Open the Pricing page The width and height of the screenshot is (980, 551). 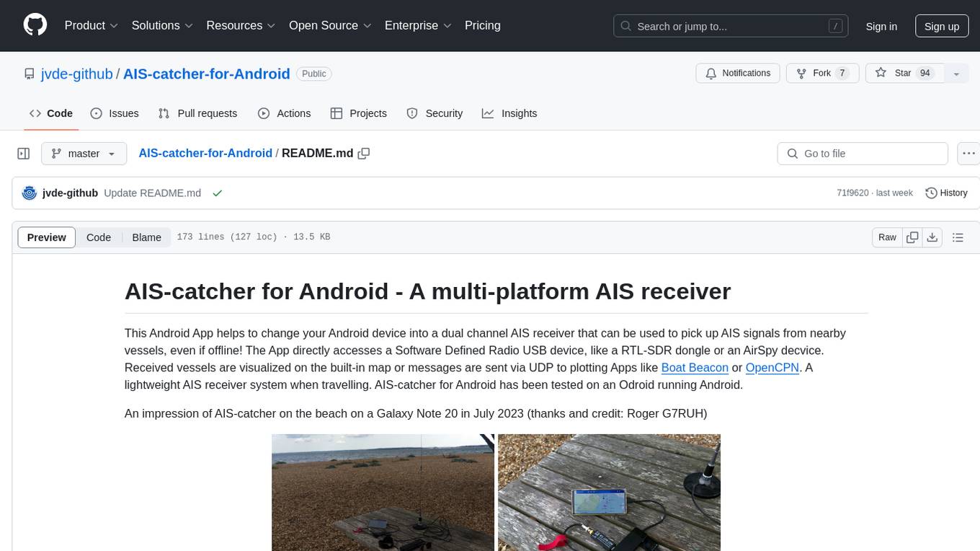[x=483, y=25]
